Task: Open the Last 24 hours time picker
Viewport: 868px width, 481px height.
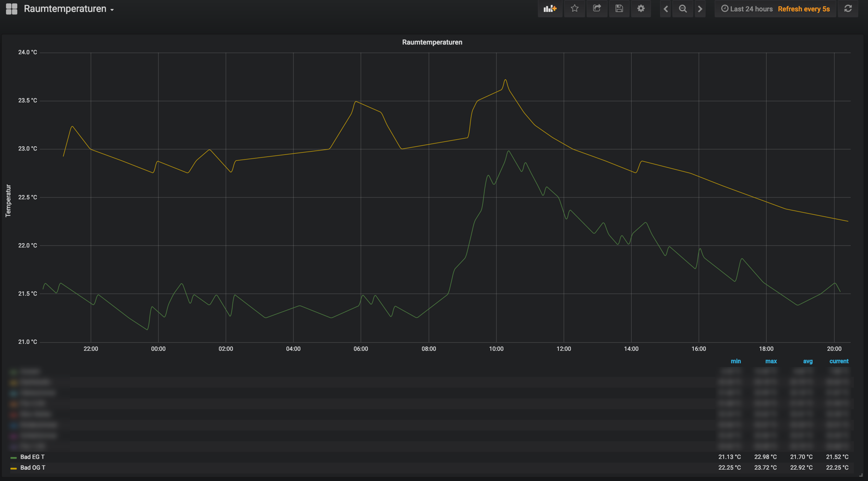Action: tap(747, 9)
